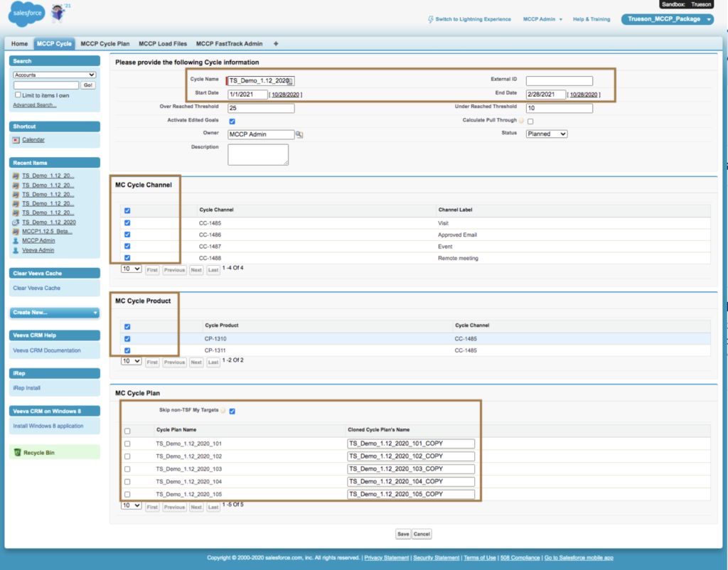
Task: Click the End Date 10/28/2020 today link
Action: (584, 95)
